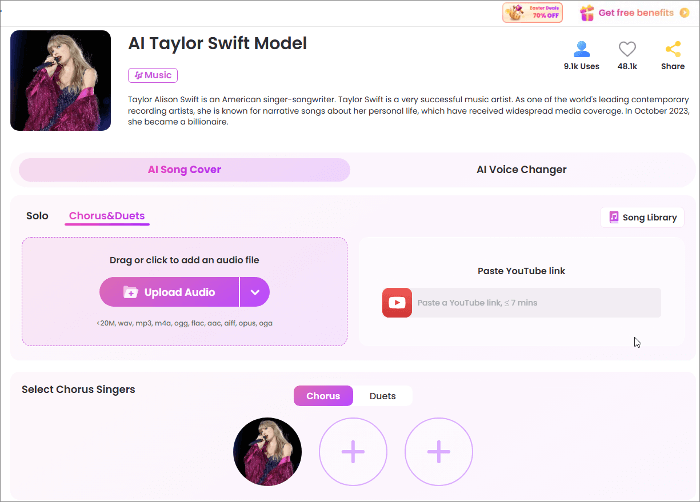Click the gift box icon
700x502 pixels.
coord(587,13)
